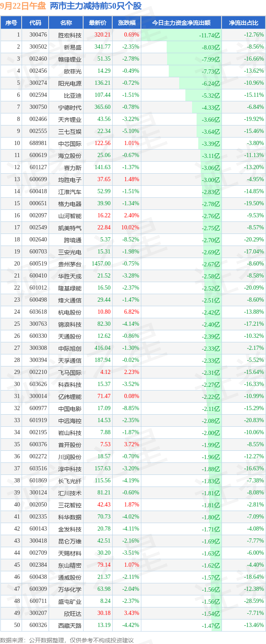Click 中国电影 change -8.85%

click(x=131, y=408)
